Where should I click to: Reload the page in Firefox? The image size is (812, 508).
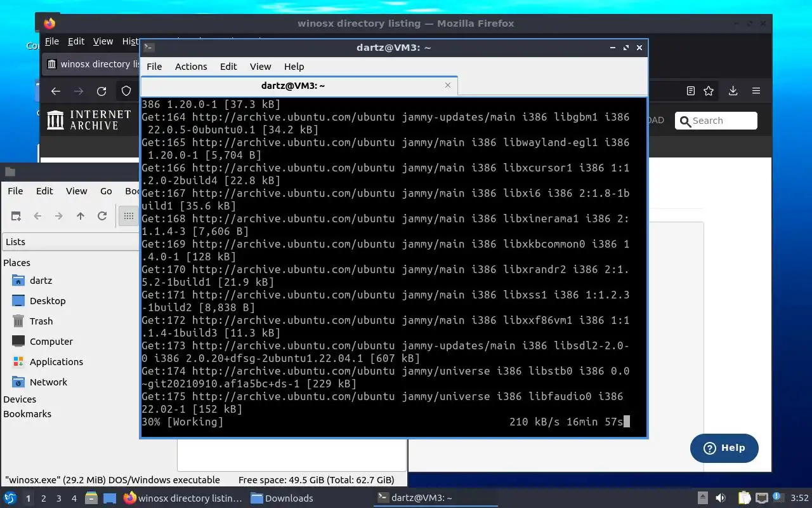point(101,91)
